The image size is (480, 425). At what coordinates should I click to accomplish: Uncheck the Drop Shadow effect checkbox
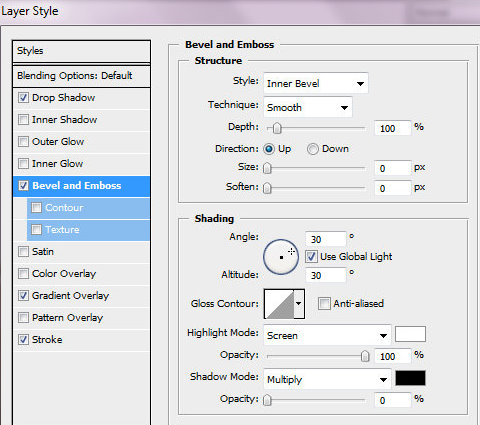[x=23, y=98]
